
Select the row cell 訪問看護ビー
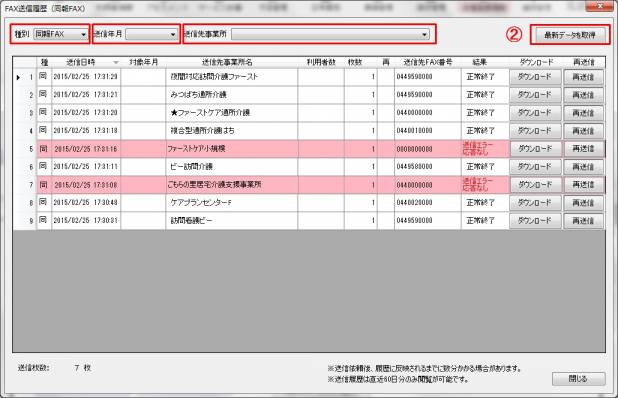tap(232, 221)
